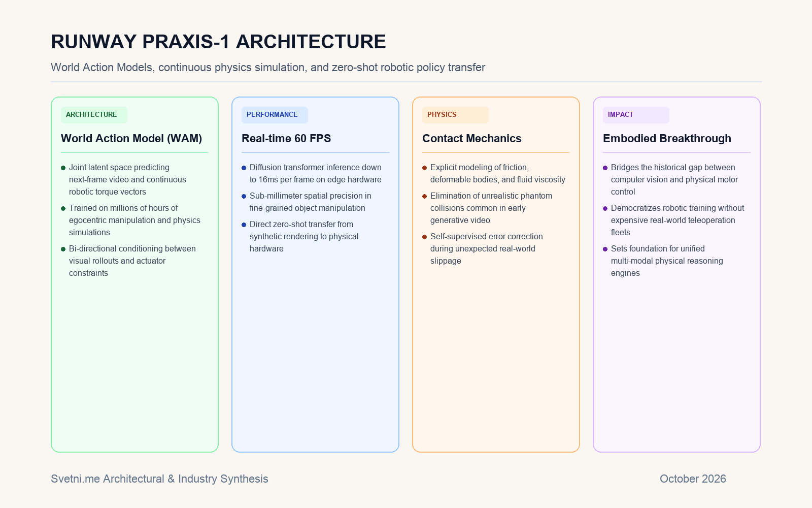This screenshot has height=508, width=812.
Task: Click the 'October 2026' date in footer
Action: [x=693, y=479]
